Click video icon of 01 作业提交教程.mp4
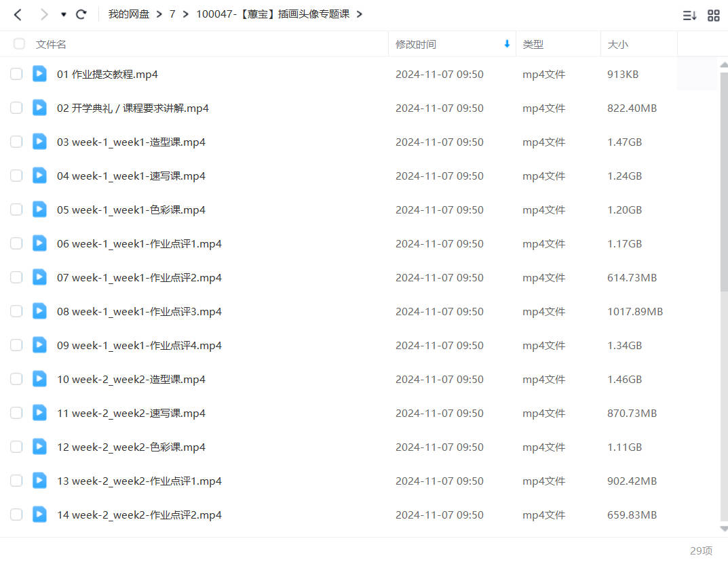This screenshot has height=562, width=728. click(x=39, y=74)
